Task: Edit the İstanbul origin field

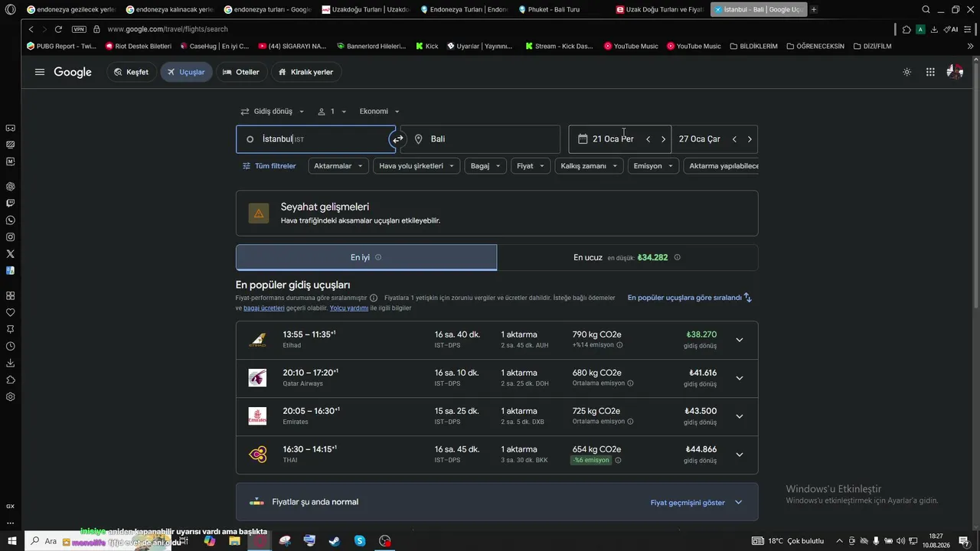Action: [x=315, y=139]
